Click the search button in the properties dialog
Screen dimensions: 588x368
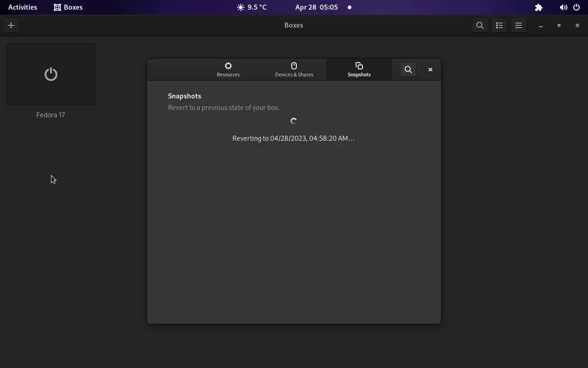[408, 69]
